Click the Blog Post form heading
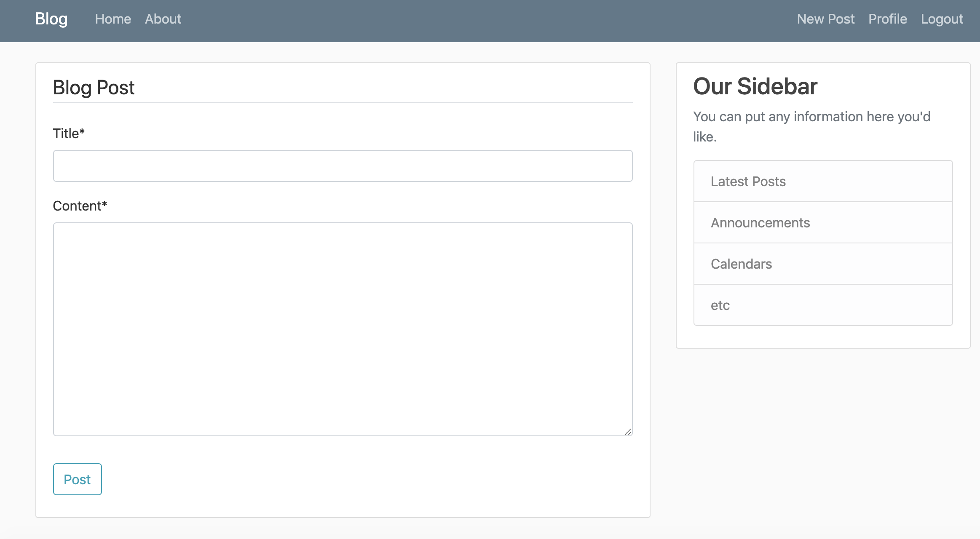The width and height of the screenshot is (980, 539). (x=94, y=87)
